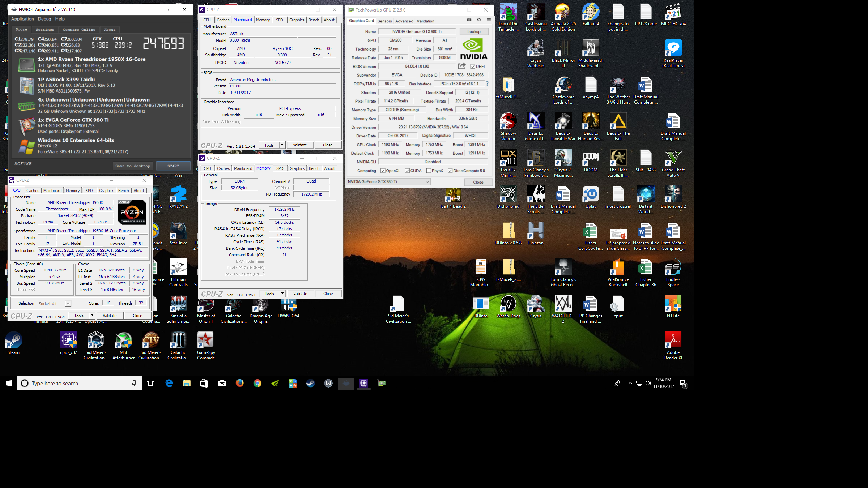868x488 pixels.
Task: Open the Hitman Contracts desktop icon
Action: tap(178, 273)
